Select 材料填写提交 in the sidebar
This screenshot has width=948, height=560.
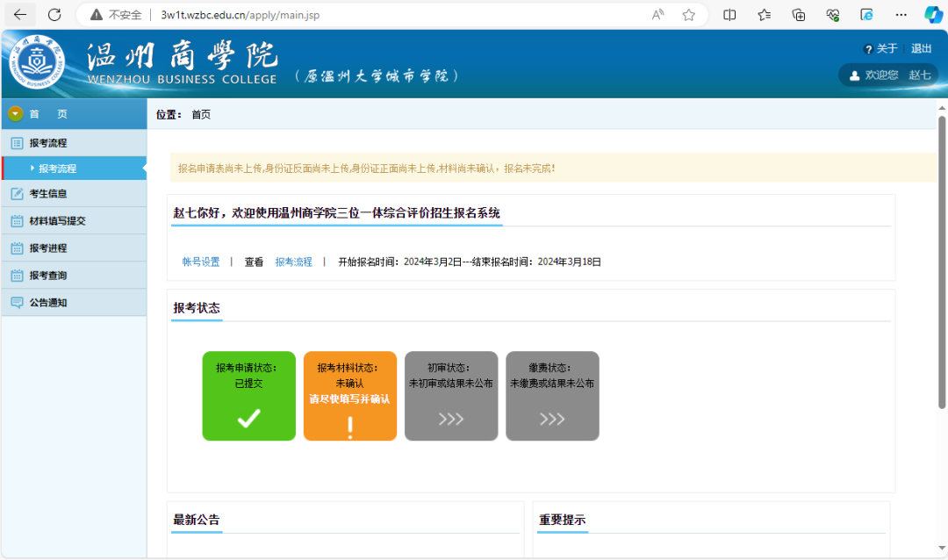point(57,221)
